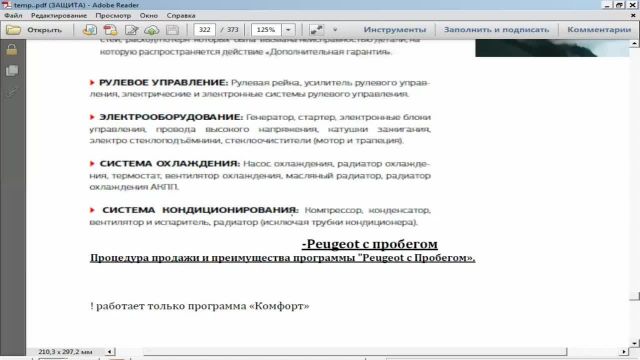This screenshot has width=640, height=360.
Task: Open the small toolbar options arrow
Action: pos(335,30)
